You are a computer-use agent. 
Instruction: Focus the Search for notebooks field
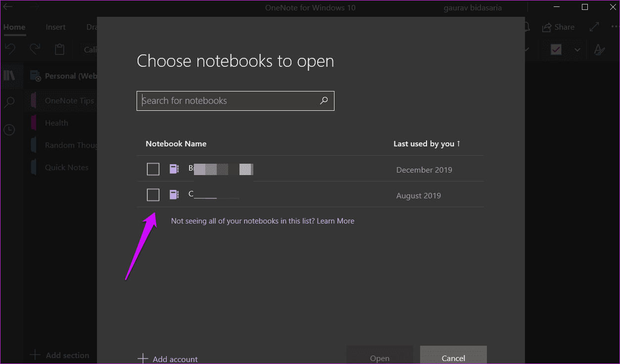pos(236,100)
